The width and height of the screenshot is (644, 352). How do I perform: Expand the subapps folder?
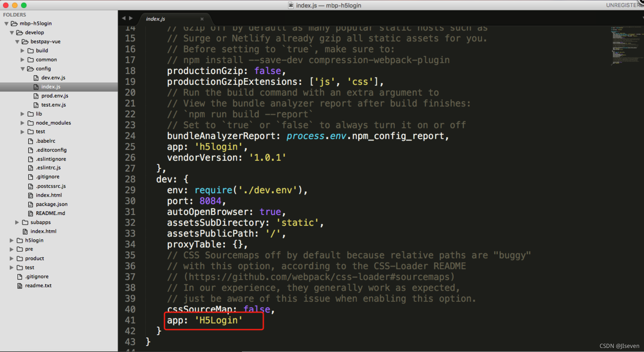coord(17,222)
